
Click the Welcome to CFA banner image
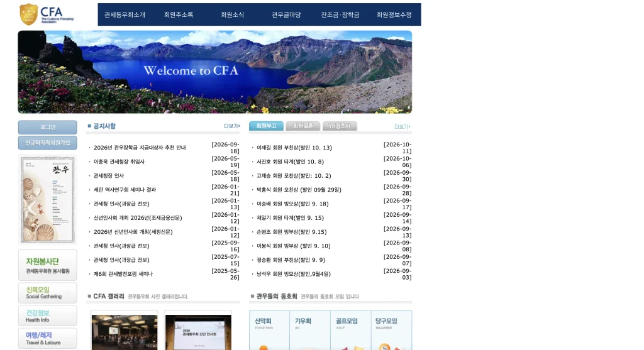click(215, 72)
